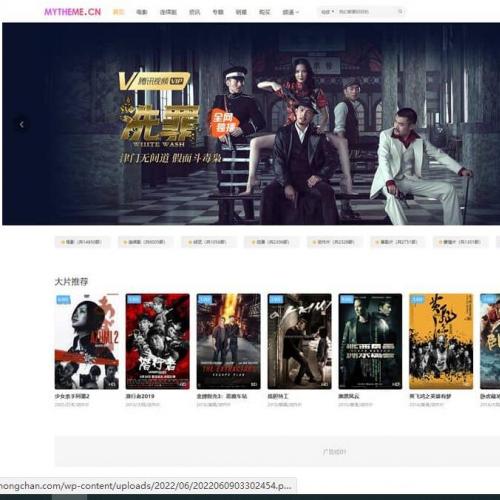The image size is (500, 500).
Task: Click the magnifier search icon
Action: (400, 12)
